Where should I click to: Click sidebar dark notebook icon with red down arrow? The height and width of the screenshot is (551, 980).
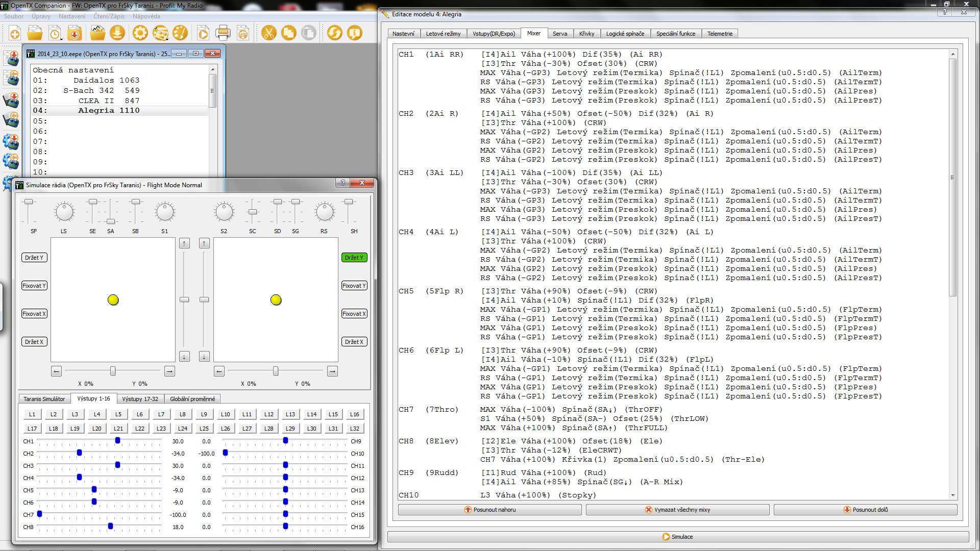[11, 99]
